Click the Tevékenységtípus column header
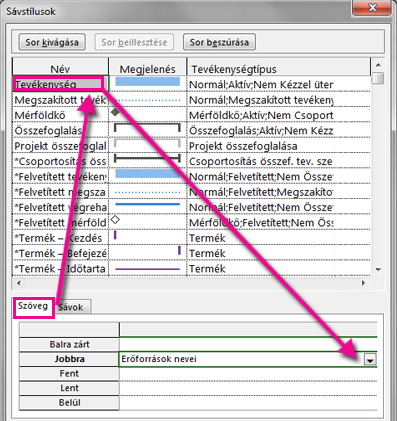The image size is (397, 421). click(279, 68)
